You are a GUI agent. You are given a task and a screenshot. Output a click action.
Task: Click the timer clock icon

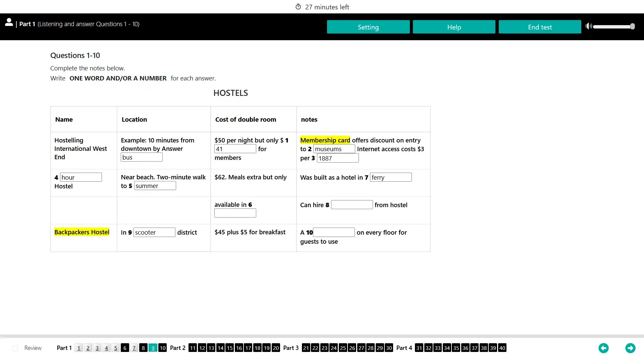pos(298,7)
